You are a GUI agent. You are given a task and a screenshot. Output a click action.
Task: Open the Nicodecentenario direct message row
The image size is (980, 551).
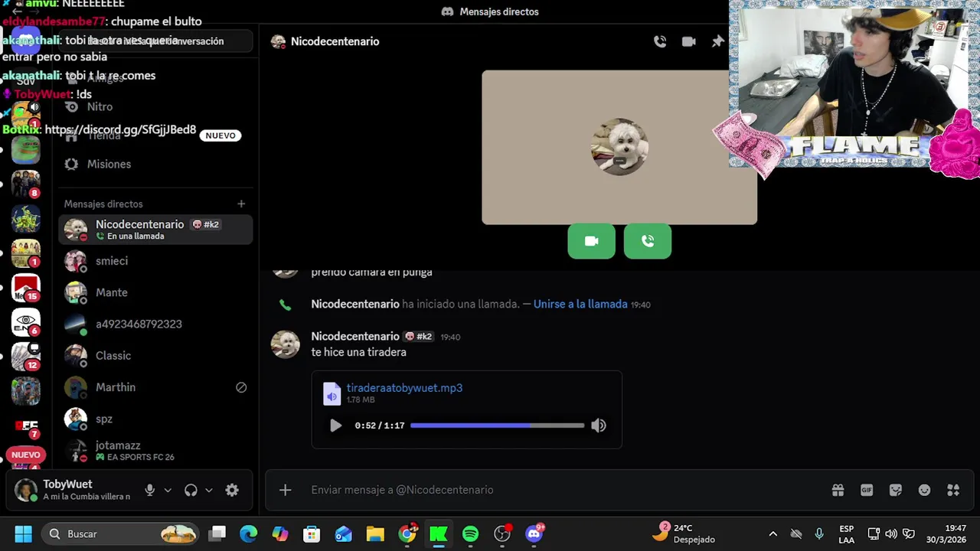pyautogui.click(x=155, y=230)
